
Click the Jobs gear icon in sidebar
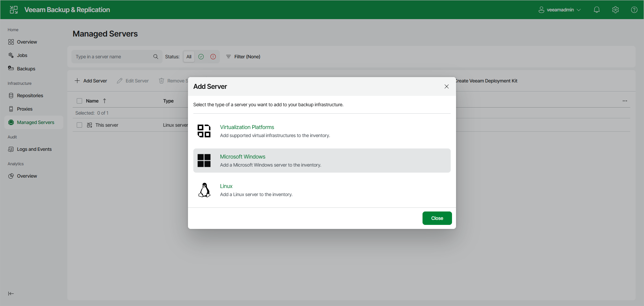click(x=11, y=55)
